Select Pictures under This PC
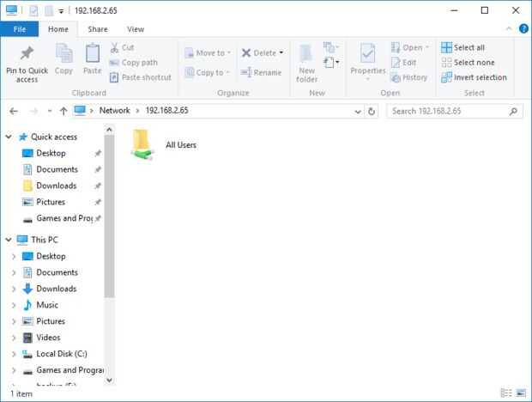532x402 pixels. [51, 321]
